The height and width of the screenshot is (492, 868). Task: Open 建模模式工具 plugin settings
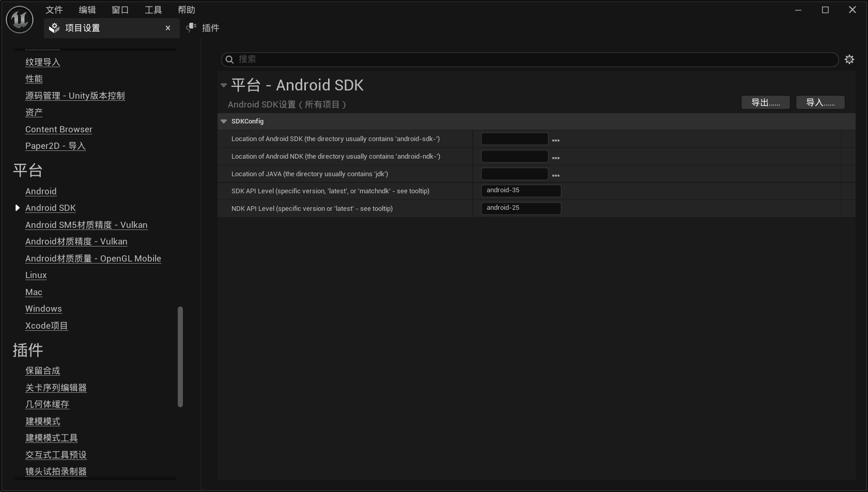pyautogui.click(x=52, y=438)
